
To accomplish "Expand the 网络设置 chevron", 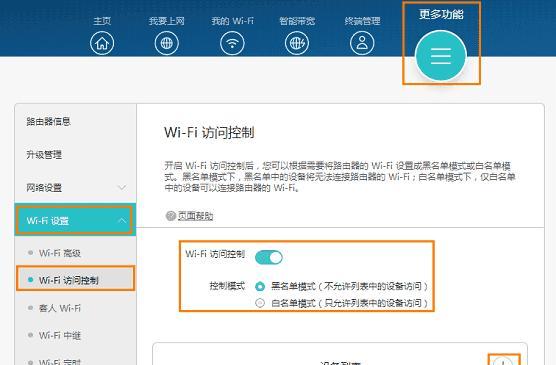I will pos(122,187).
